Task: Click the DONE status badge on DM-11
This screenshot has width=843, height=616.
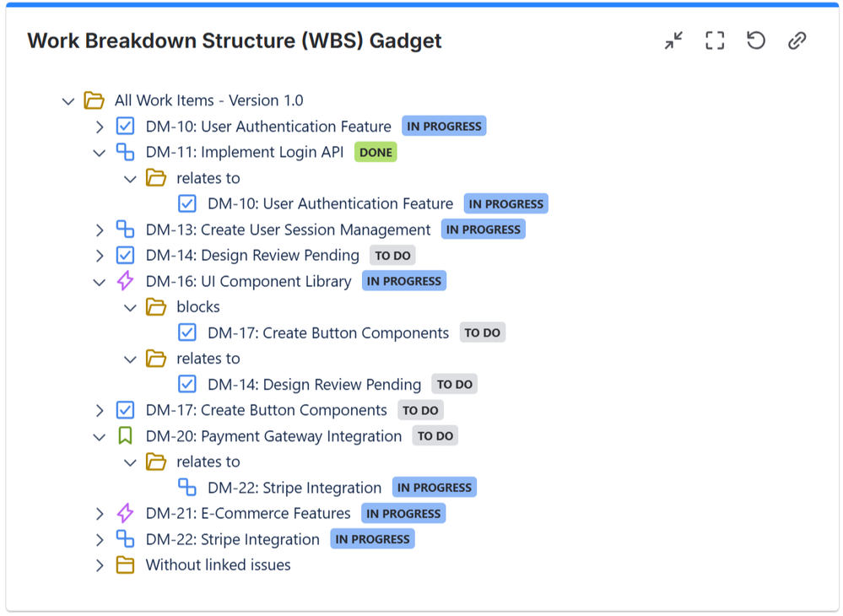Action: (375, 152)
